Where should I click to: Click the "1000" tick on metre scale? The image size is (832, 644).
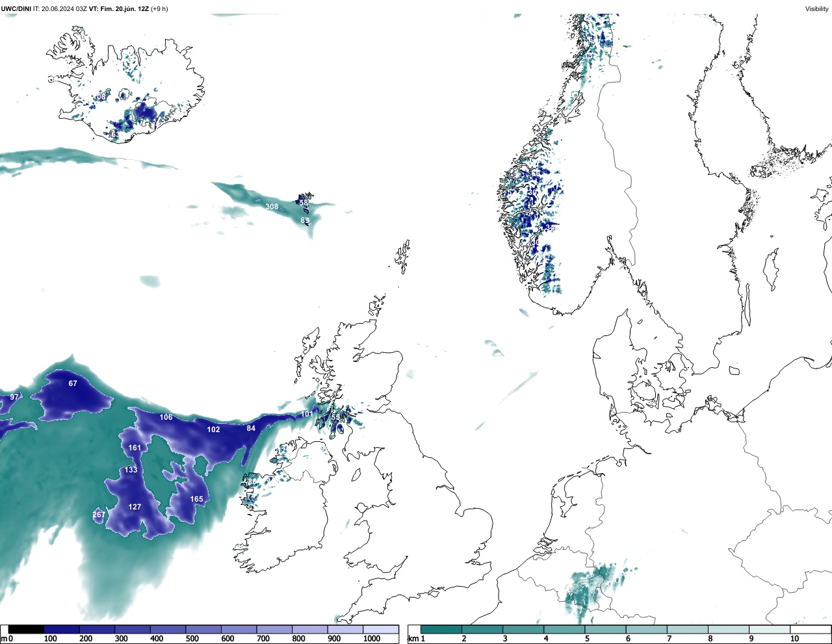point(372,639)
